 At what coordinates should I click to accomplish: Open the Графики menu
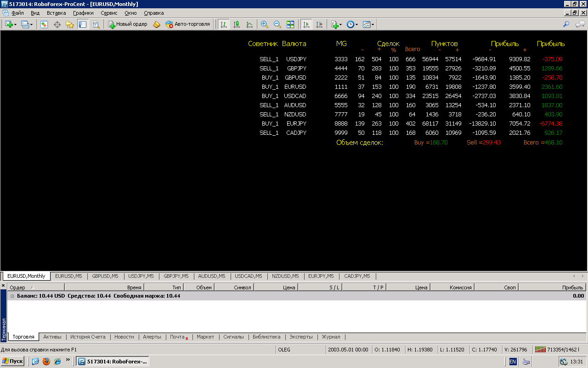(83, 13)
